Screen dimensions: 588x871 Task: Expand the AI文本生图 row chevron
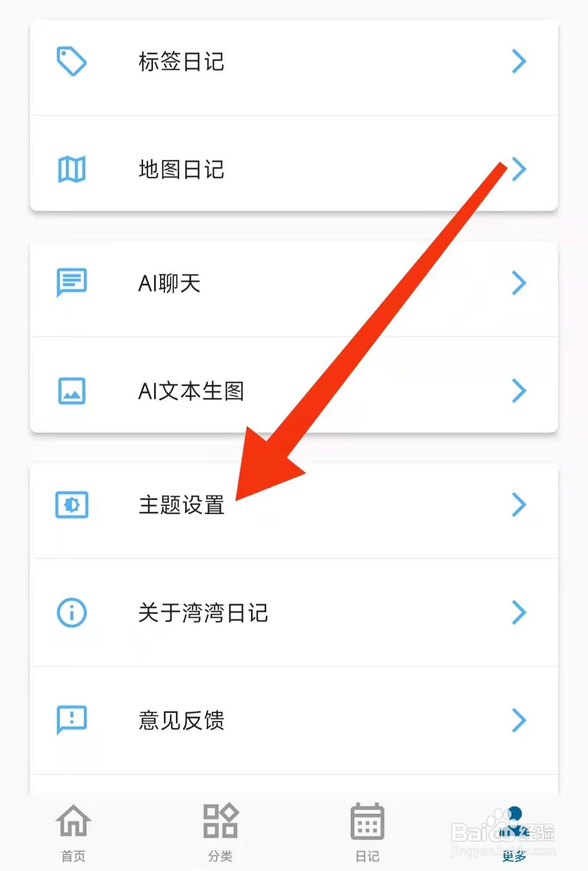(519, 391)
